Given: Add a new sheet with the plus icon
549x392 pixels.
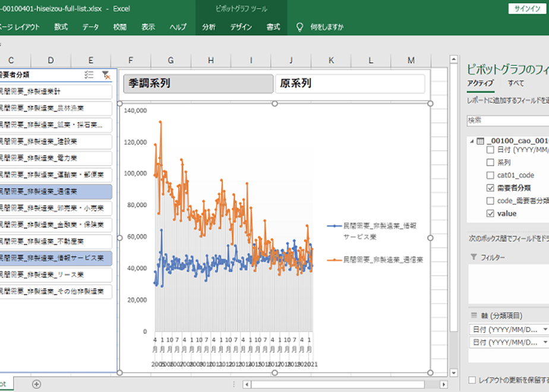Looking at the screenshot, I should pyautogui.click(x=36, y=384).
